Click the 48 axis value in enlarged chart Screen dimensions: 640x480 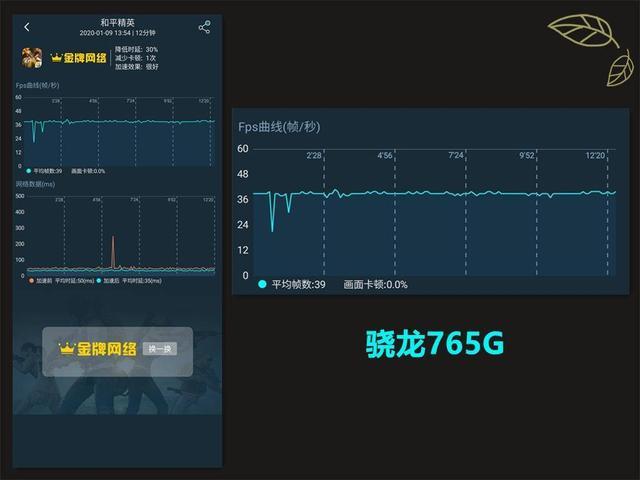coord(243,174)
